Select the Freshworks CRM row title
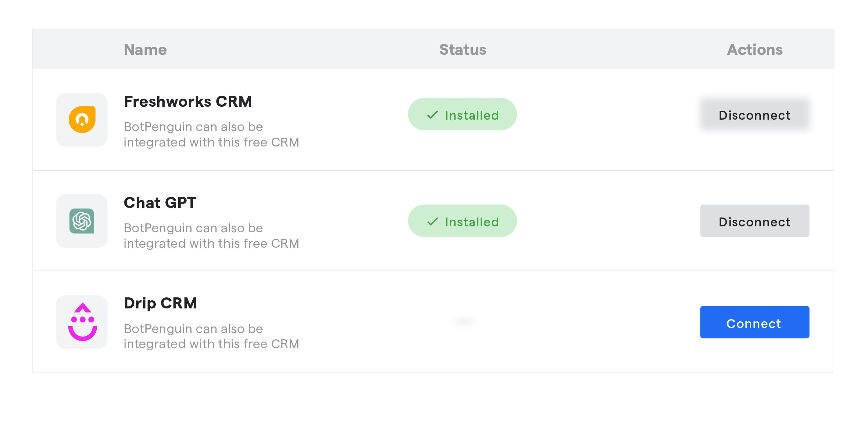The height and width of the screenshot is (424, 868). pyautogui.click(x=188, y=102)
